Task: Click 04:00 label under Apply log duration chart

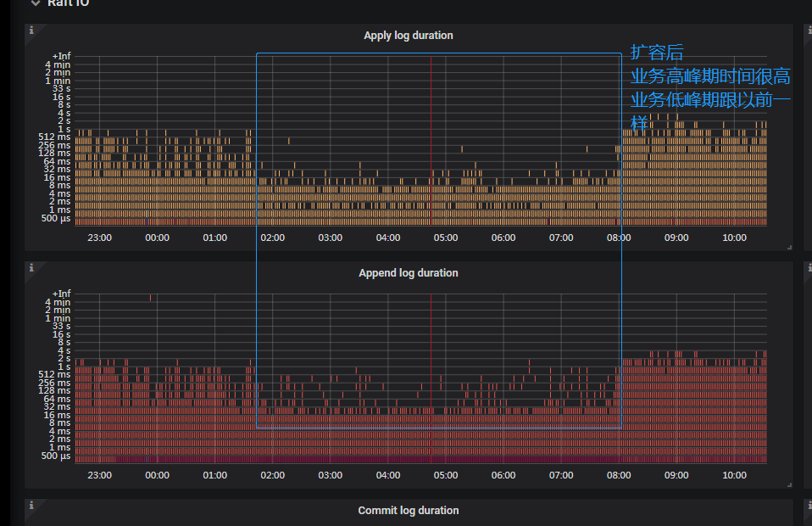Action: pos(388,238)
